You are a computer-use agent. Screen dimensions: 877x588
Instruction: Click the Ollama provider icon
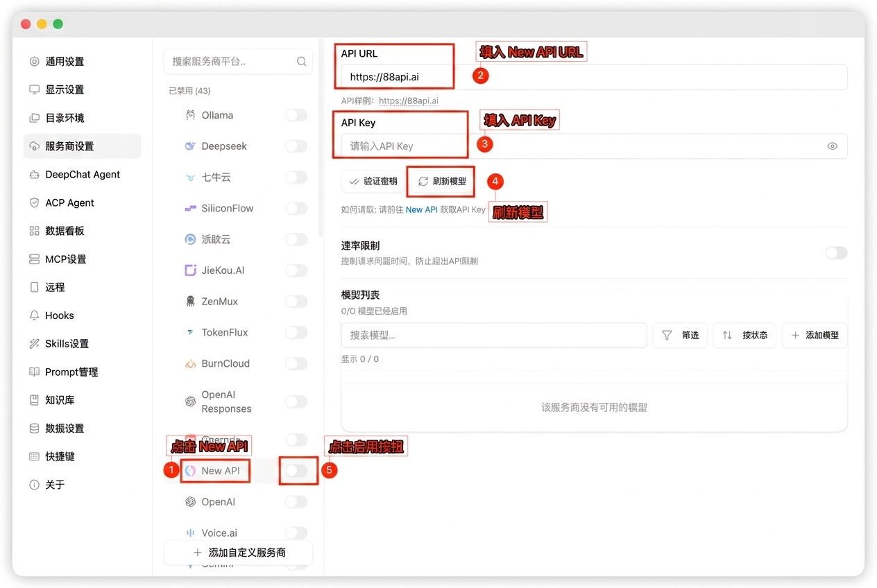pyautogui.click(x=190, y=115)
